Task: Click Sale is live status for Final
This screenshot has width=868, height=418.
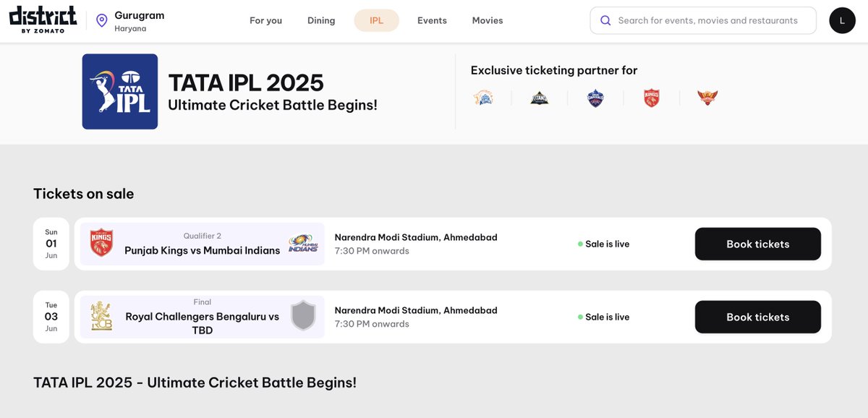Action: tap(604, 317)
